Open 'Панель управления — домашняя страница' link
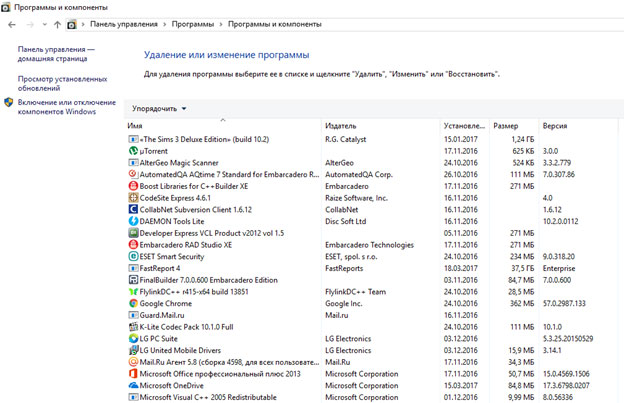 pos(56,54)
